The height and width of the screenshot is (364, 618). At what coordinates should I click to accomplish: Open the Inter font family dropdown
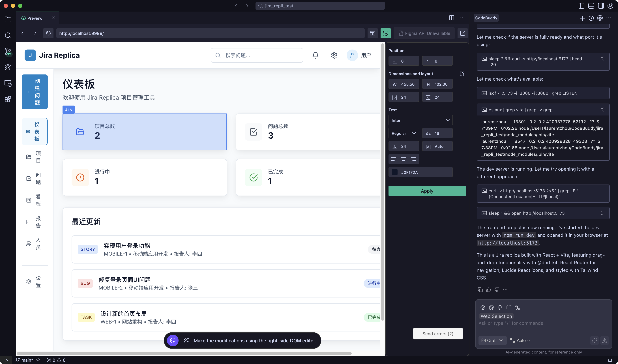[x=420, y=120]
